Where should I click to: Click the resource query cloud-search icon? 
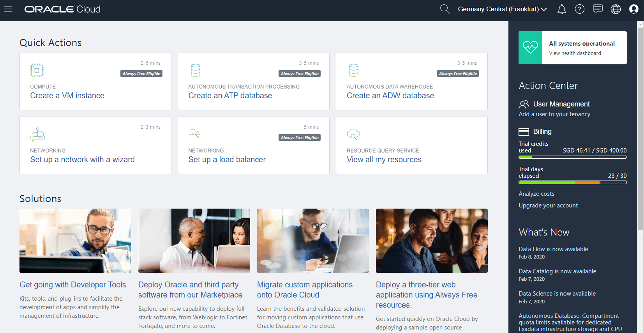[353, 134]
